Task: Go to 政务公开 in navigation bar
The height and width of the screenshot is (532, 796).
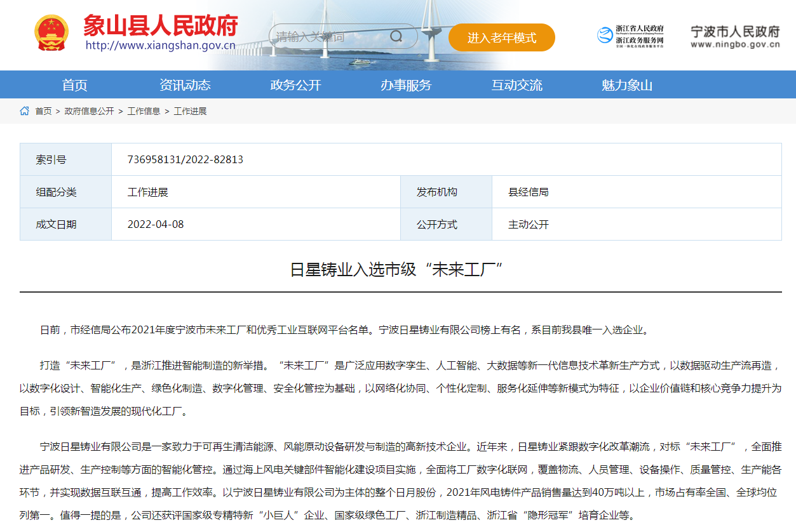Action: click(295, 85)
